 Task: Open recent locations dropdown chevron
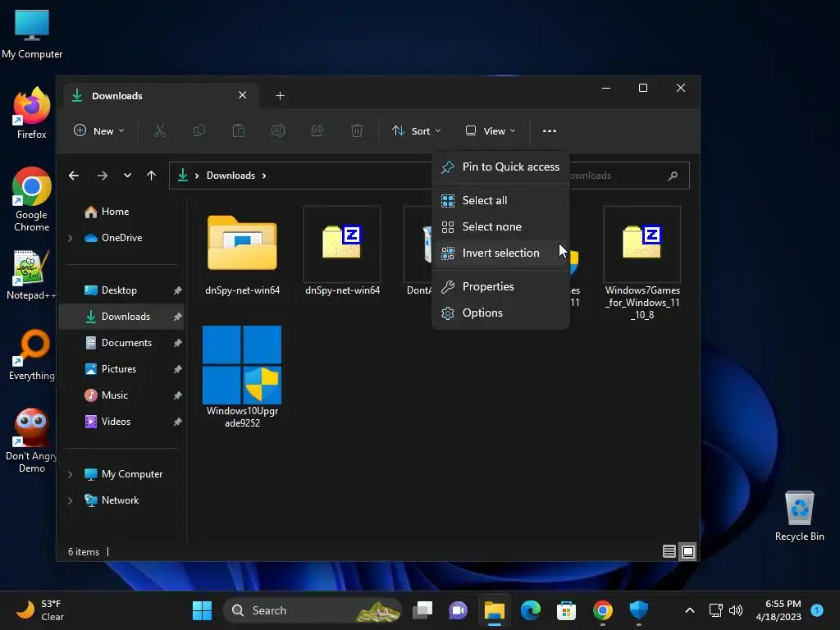[127, 176]
